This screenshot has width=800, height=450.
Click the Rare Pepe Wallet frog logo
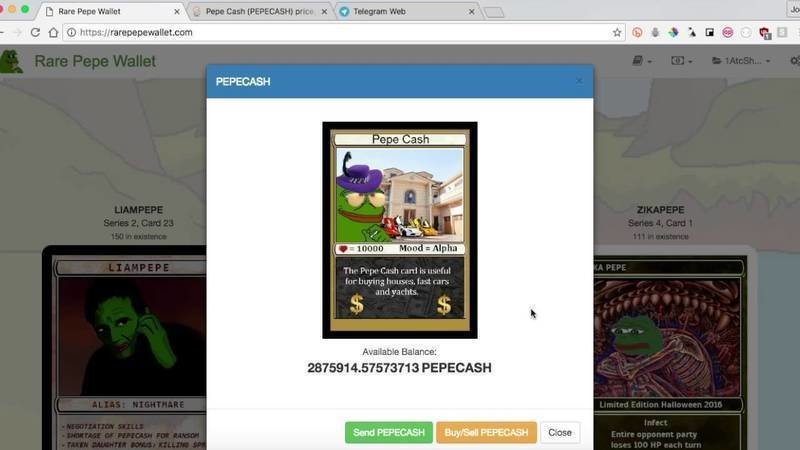[x=12, y=62]
